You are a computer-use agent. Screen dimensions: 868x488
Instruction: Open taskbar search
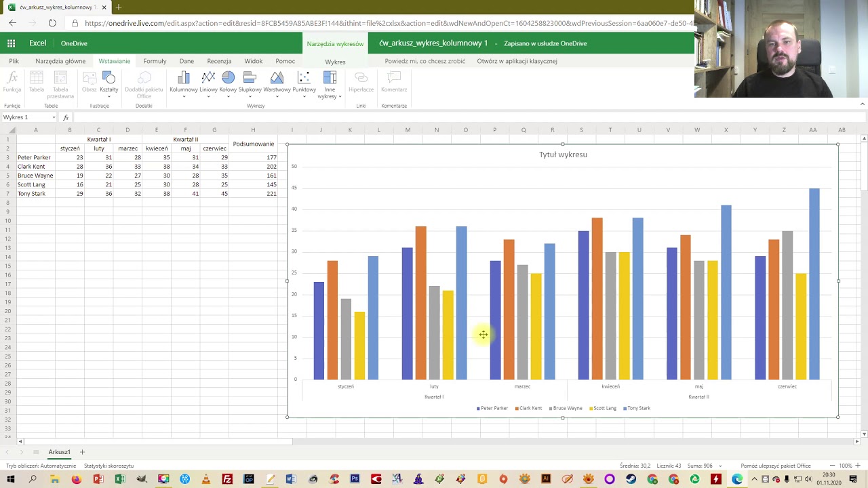tap(33, 479)
